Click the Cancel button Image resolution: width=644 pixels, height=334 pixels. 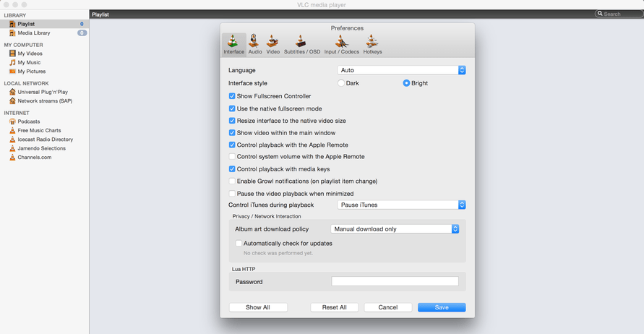point(387,307)
